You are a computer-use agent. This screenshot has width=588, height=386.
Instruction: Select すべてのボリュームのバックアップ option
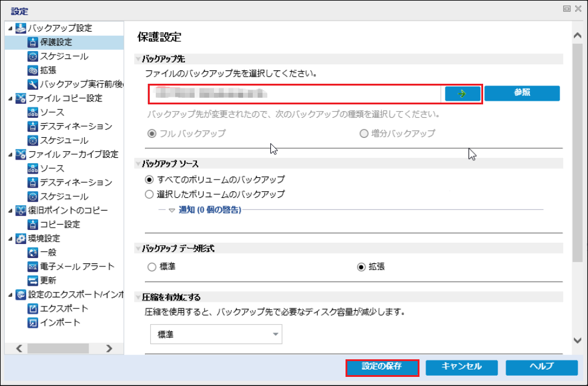pyautogui.click(x=149, y=180)
